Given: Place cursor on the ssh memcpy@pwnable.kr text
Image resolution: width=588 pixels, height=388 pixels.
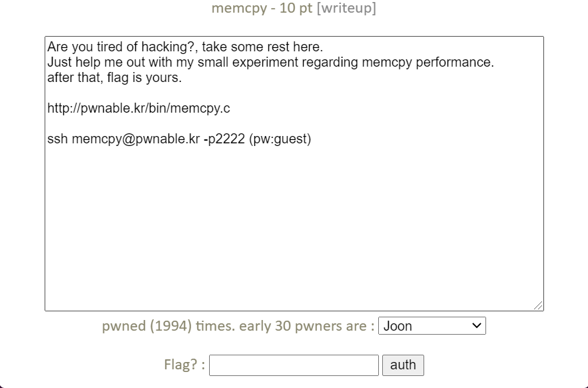Looking at the screenshot, I should tap(123, 139).
